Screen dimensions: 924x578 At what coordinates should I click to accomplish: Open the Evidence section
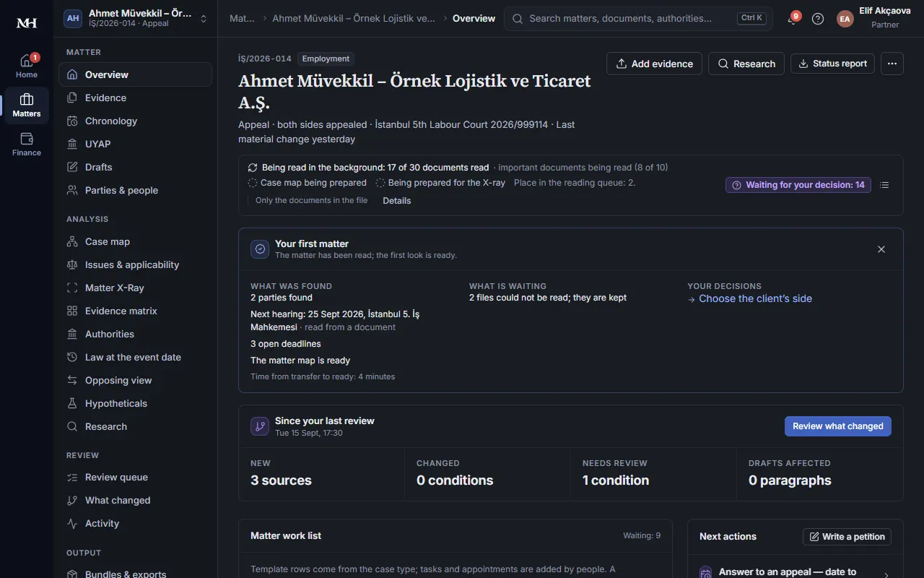coord(135,98)
